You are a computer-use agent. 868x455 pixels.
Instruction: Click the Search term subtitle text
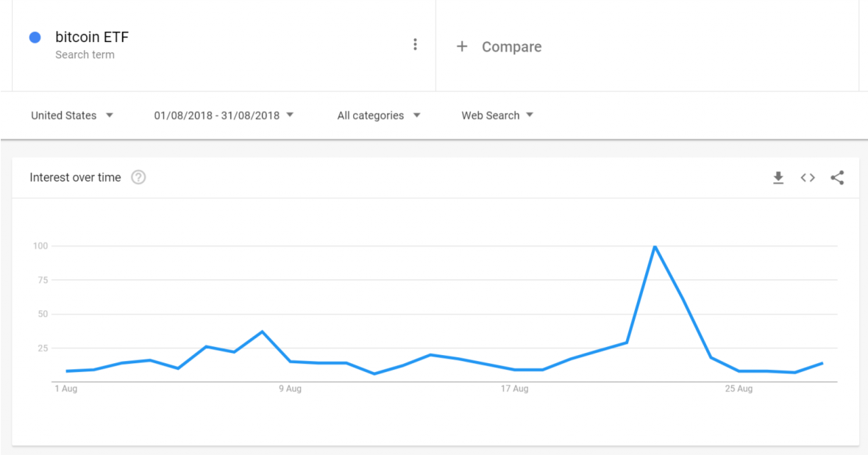tap(85, 55)
